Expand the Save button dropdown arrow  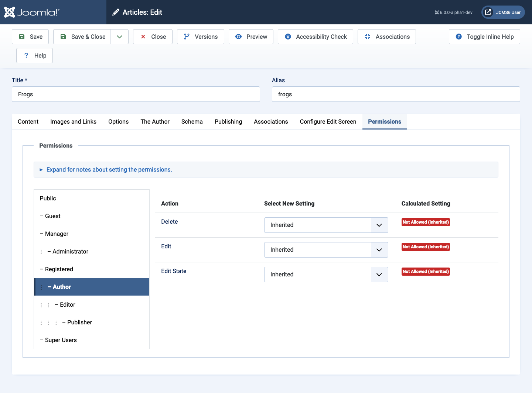119,37
